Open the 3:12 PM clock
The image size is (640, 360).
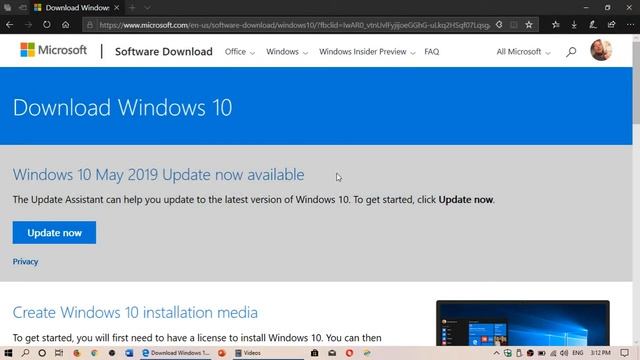click(600, 353)
